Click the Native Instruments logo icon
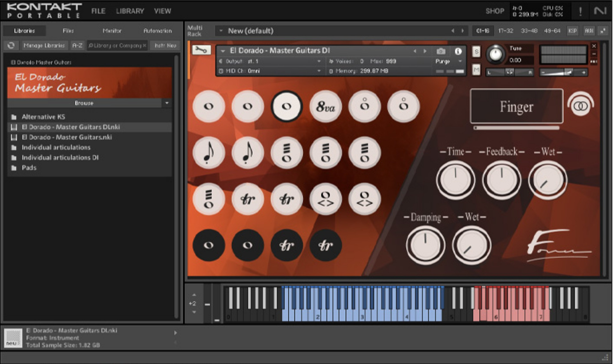This screenshot has height=364, width=613. 600,11
